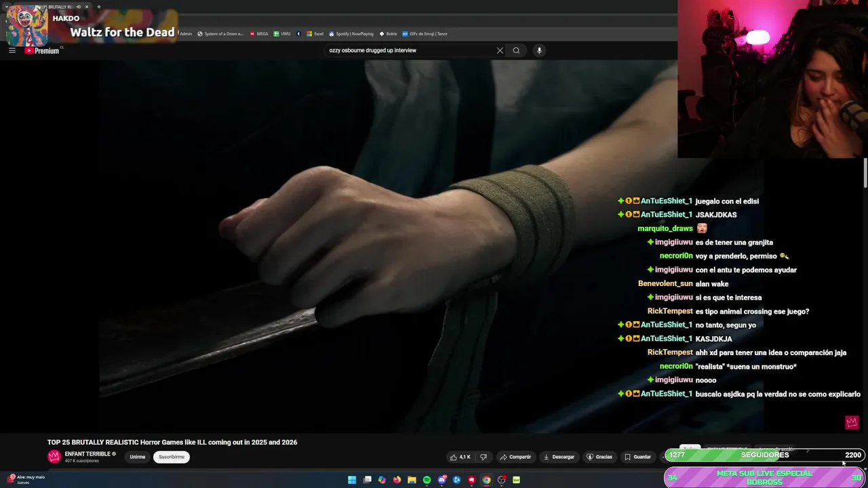Clear the YouTube search box with X
Screen dimensions: 868x488
[500, 50]
